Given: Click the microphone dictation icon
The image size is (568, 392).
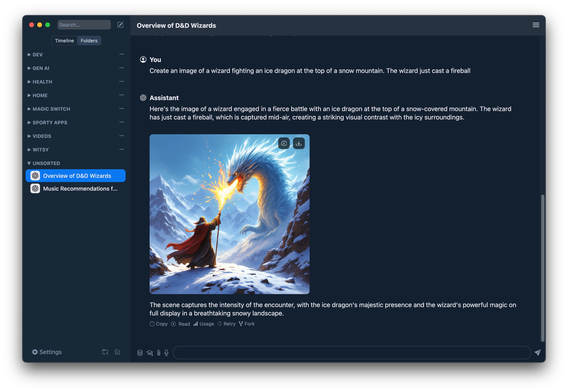Looking at the screenshot, I should coord(166,353).
